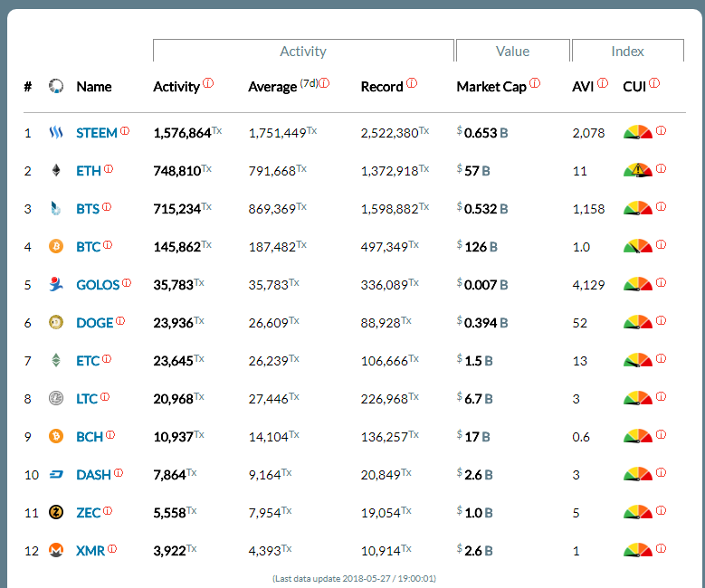
Task: Open the DOGE coin link
Action: pyautogui.click(x=95, y=323)
